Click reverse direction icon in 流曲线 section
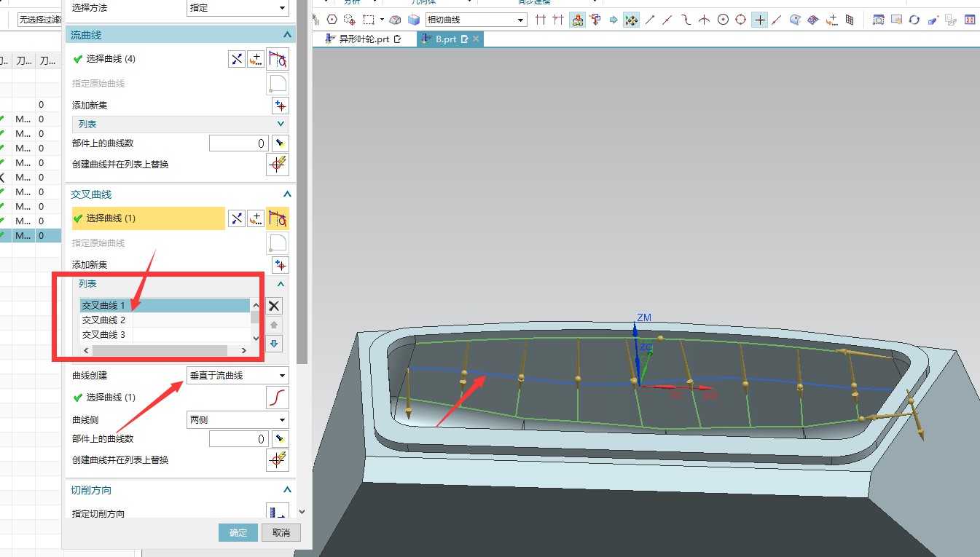980x557 pixels. pos(236,59)
